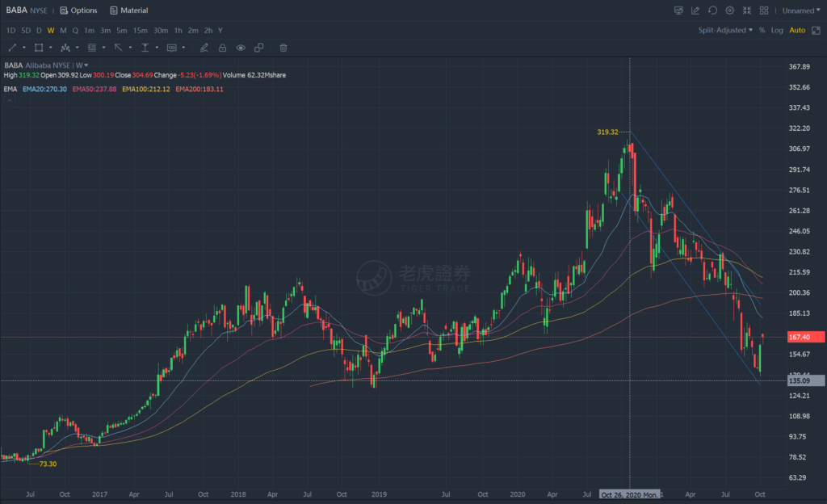Viewport: 827px width, 504px height.
Task: Switch to 5D timeframe
Action: click(26, 31)
